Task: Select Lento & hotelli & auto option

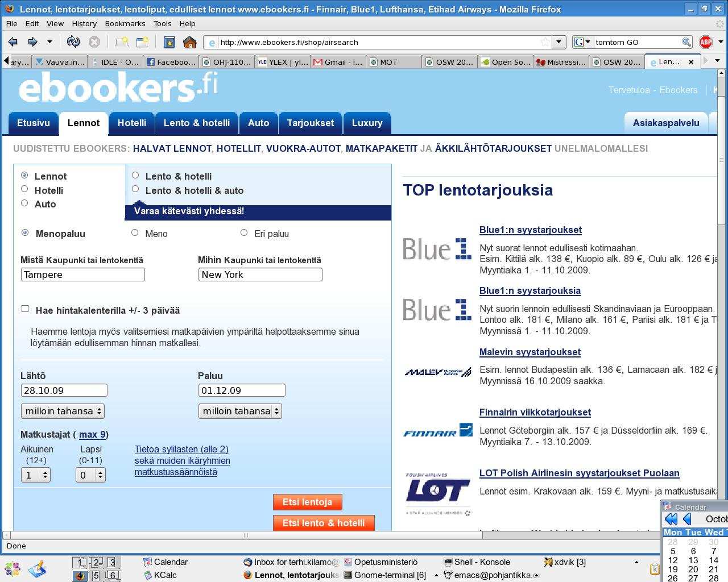Action: [135, 189]
